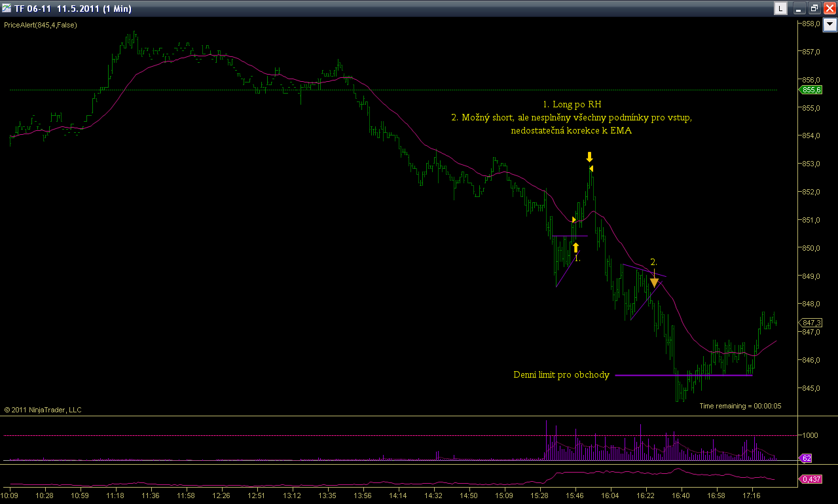The image size is (838, 504).
Task: Click the yellow down arrow above the 853 peak
Action: [x=589, y=157]
